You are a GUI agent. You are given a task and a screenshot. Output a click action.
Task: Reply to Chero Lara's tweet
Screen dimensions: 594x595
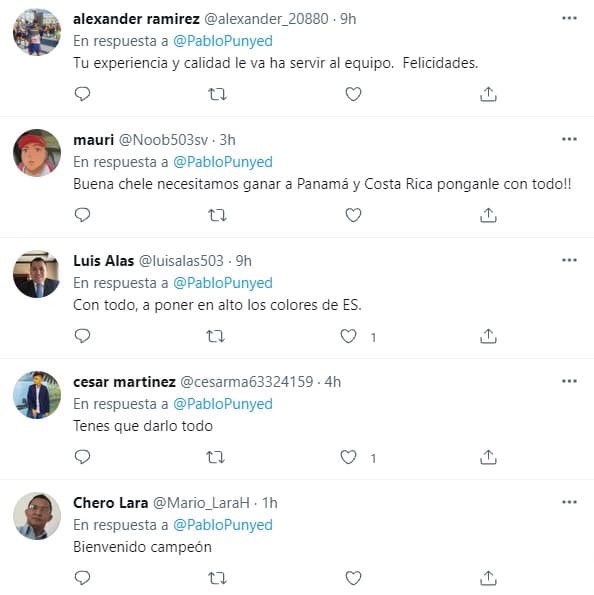pyautogui.click(x=82, y=578)
